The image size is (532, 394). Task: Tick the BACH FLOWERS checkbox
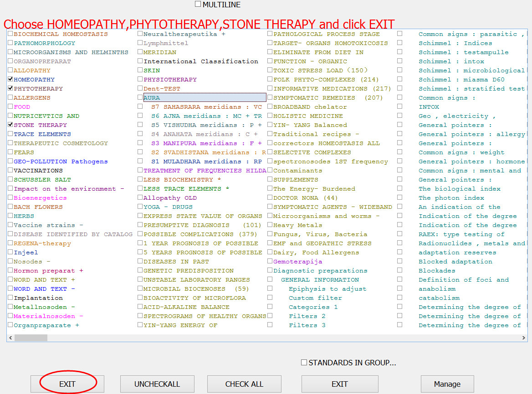pyautogui.click(x=10, y=207)
